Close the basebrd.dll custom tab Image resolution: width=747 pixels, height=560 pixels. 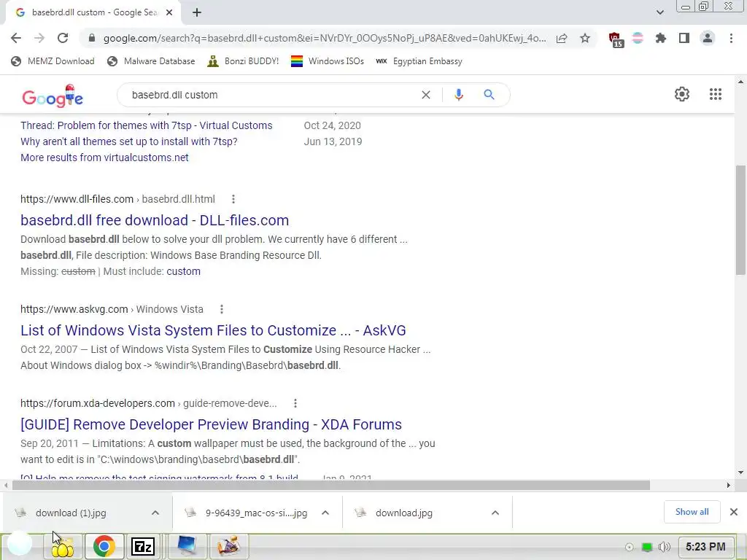169,12
